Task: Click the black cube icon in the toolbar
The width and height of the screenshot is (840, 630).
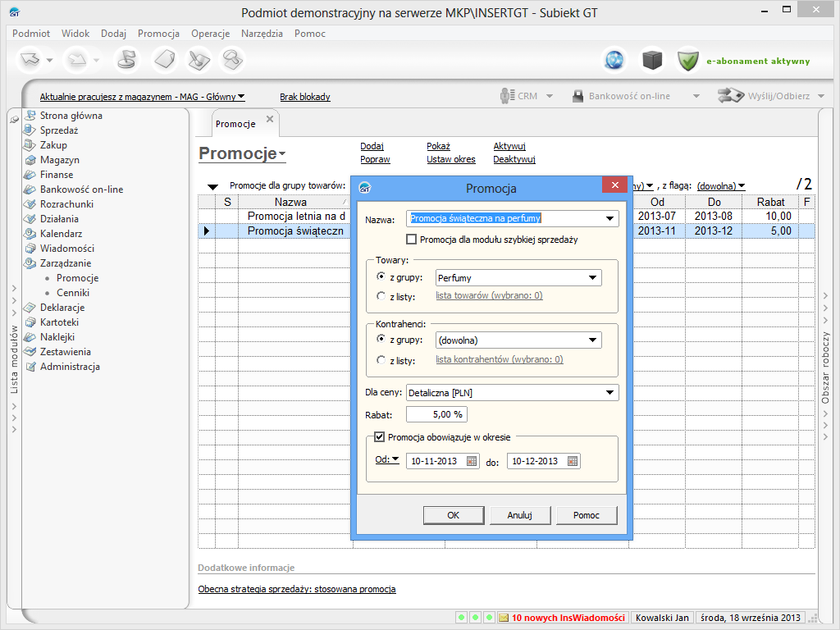Action: (x=651, y=60)
